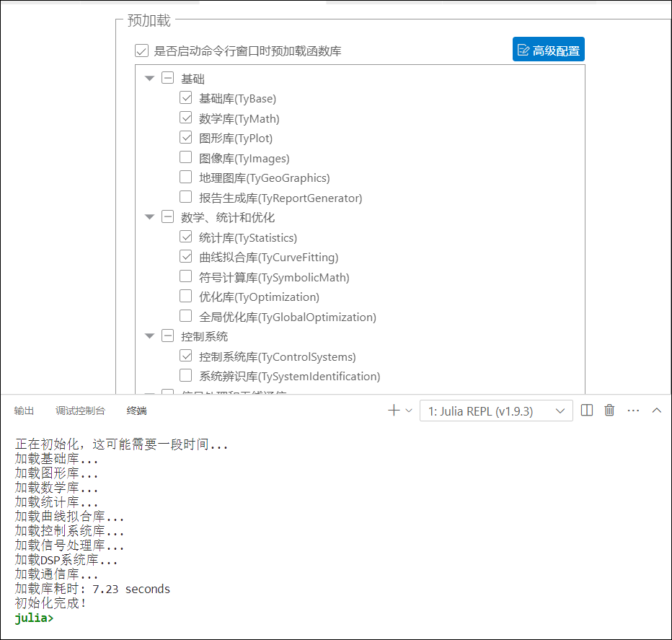The image size is (672, 640).
Task: Enable 图像库(TyImages) checkbox
Action: 186,158
